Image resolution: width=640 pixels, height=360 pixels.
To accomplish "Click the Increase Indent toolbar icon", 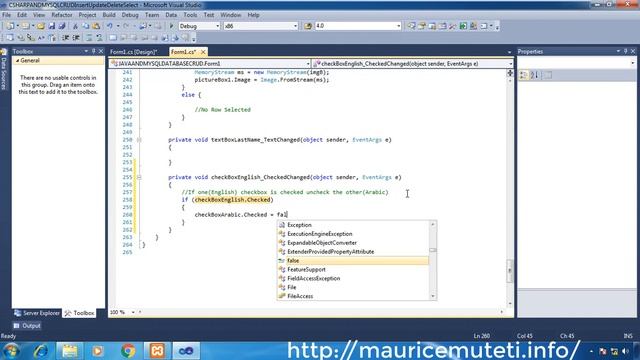I will (76, 38).
